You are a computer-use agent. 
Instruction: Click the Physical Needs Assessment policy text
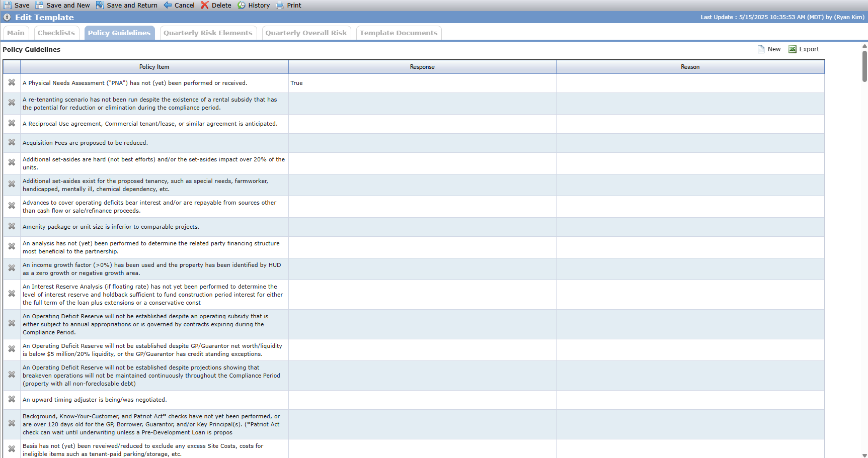(135, 83)
